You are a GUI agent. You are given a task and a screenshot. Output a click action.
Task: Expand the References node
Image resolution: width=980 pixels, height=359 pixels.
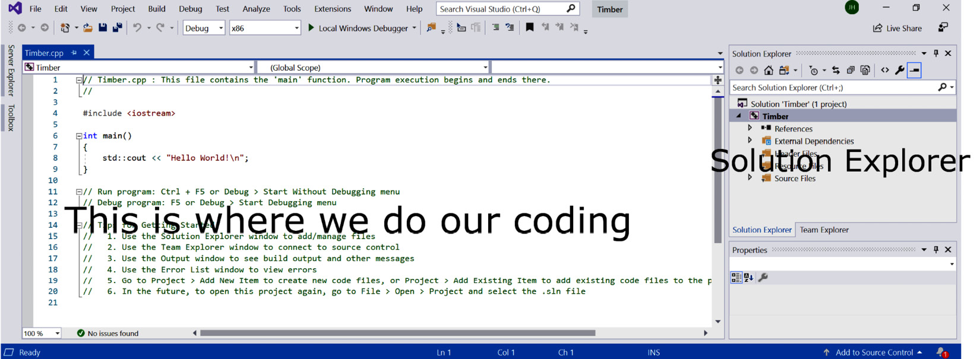[750, 128]
